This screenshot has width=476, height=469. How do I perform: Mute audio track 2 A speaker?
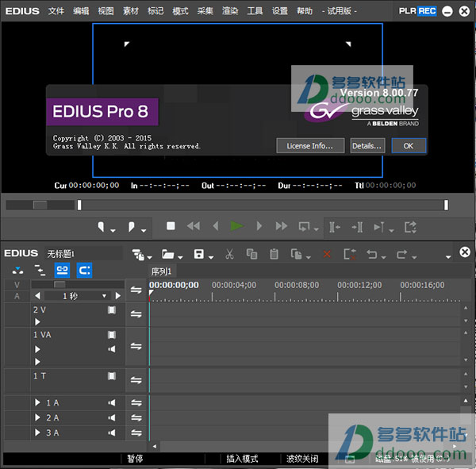pyautogui.click(x=112, y=417)
